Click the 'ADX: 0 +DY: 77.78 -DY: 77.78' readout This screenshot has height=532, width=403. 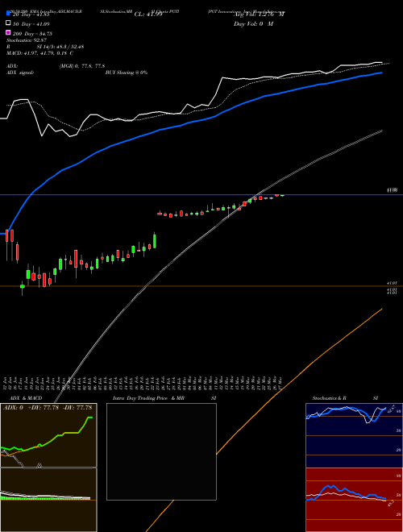[x=48, y=408]
